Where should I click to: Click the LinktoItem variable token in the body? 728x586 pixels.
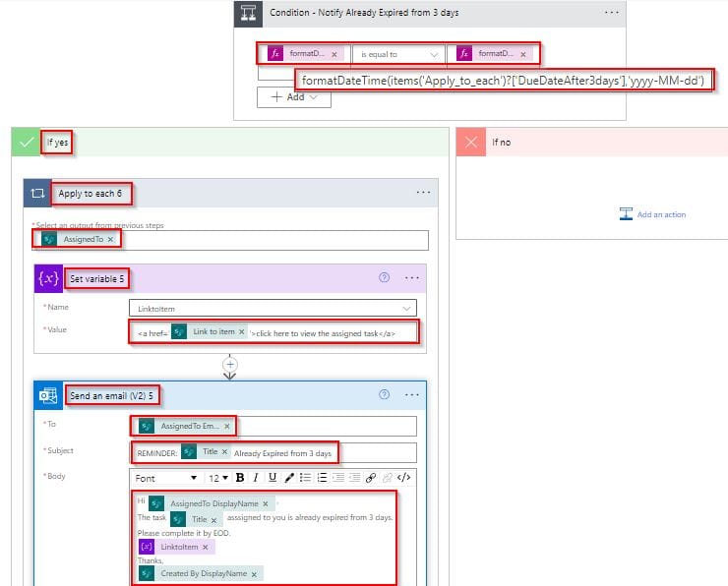176,547
